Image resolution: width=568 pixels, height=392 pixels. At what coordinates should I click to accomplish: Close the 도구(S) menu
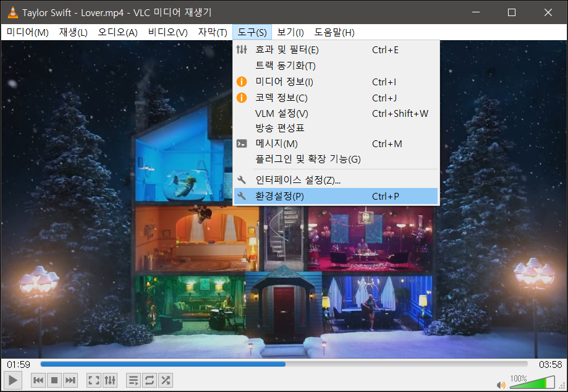[x=252, y=32]
